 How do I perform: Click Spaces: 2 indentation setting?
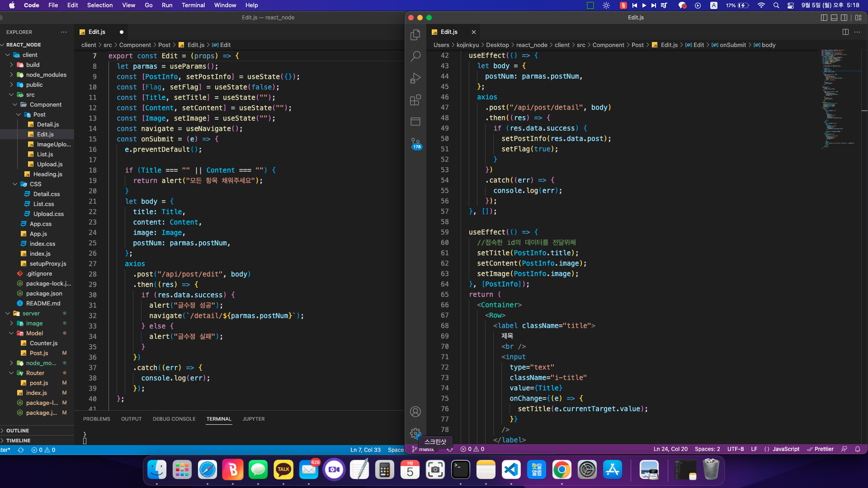pos(707,449)
